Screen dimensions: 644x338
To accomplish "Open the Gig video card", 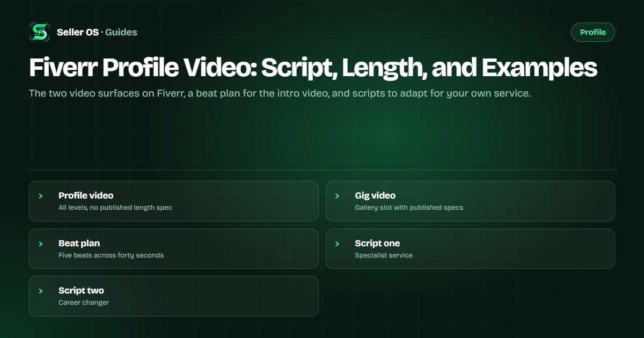I will (x=470, y=201).
